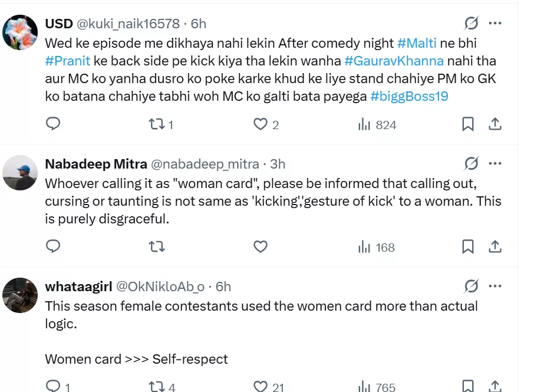Open more options on Nabadeep Mitra's tweet
This screenshot has width=534, height=392.
(495, 163)
